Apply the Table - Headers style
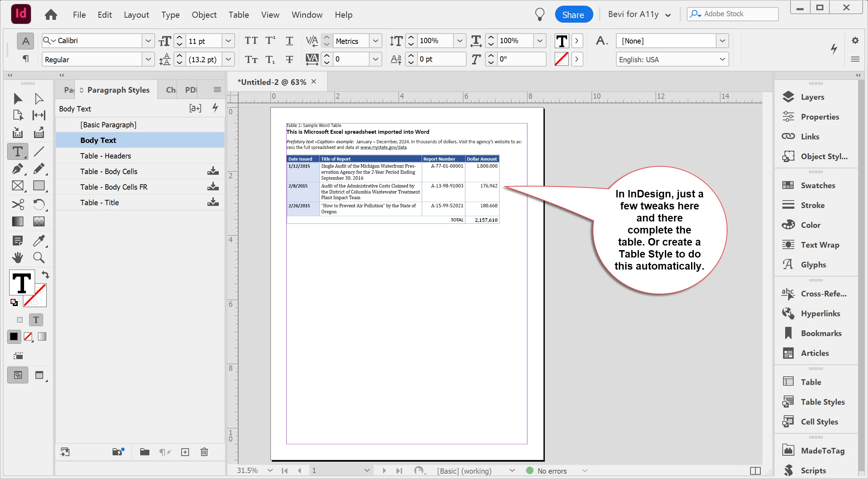 105,156
